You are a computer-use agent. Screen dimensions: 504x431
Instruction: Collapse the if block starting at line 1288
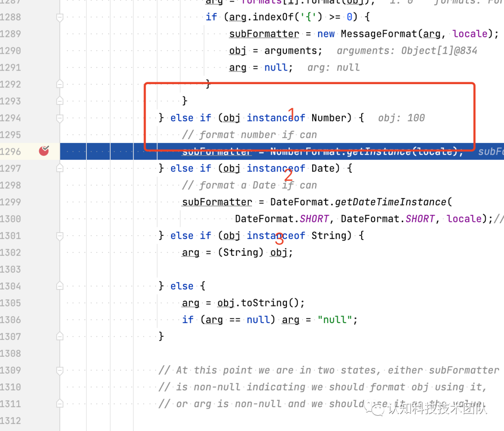(59, 16)
